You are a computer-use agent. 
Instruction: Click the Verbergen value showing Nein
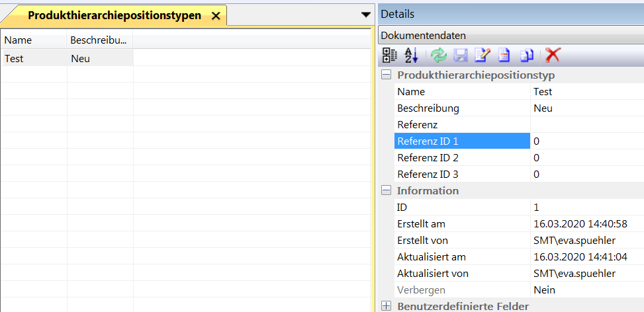[x=586, y=290]
